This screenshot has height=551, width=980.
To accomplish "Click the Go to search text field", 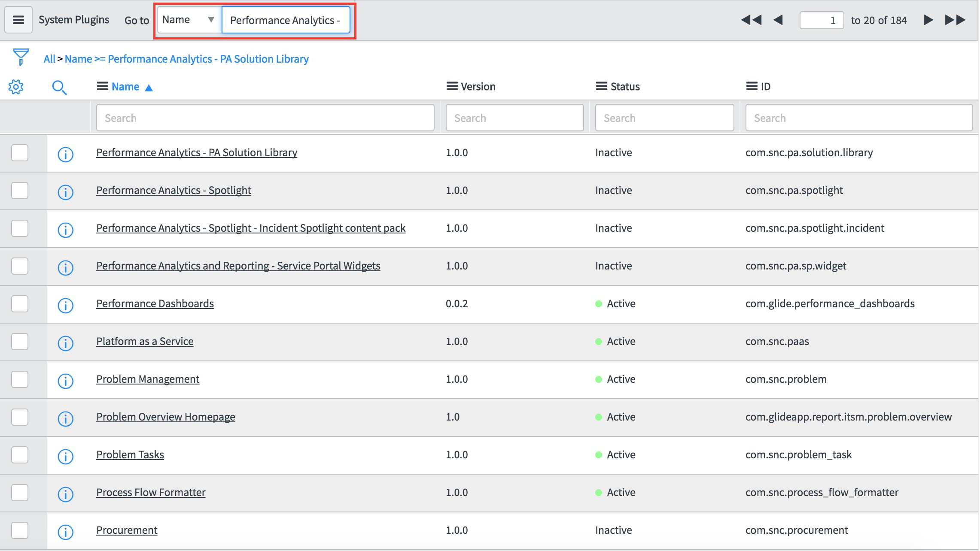I will 286,20.
